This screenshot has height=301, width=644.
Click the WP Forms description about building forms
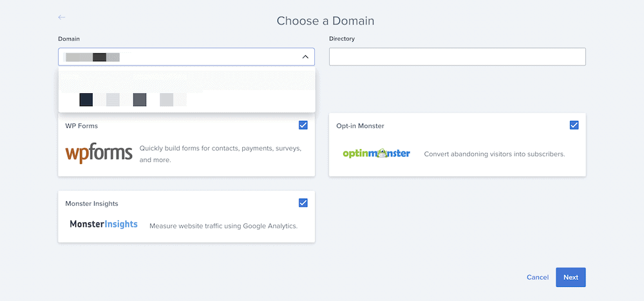[x=220, y=154]
